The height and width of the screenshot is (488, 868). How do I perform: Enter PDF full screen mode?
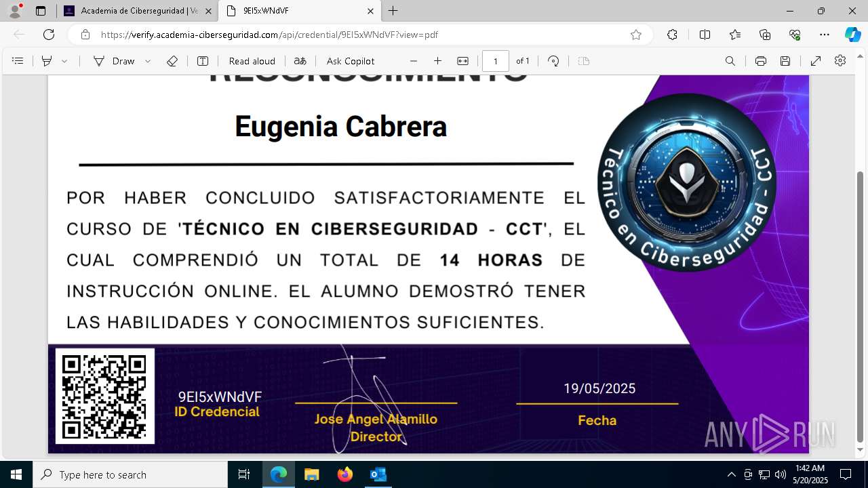pyautogui.click(x=816, y=61)
